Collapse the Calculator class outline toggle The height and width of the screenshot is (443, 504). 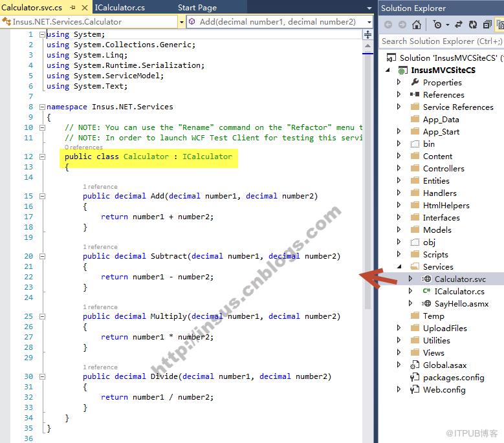[42, 157]
